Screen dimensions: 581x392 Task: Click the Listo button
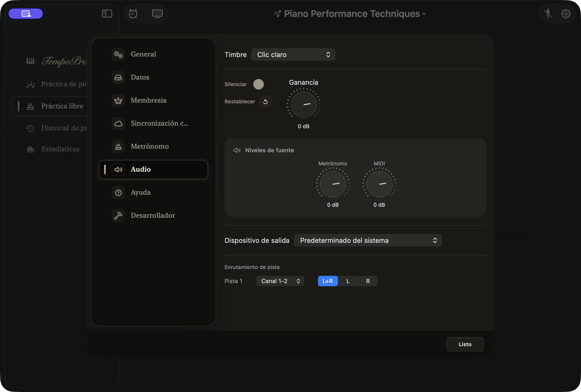[x=465, y=344]
